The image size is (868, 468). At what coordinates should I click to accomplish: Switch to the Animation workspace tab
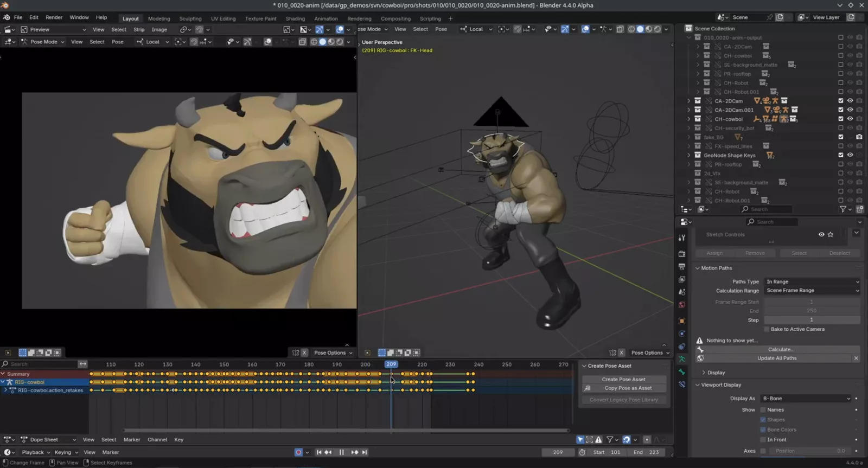(325, 18)
